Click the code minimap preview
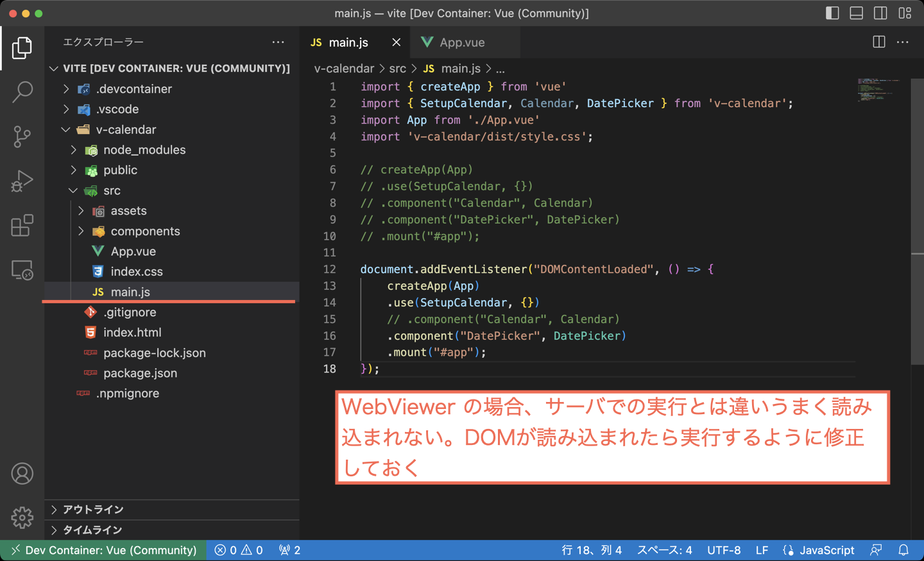Image resolution: width=924 pixels, height=561 pixels. pyautogui.click(x=878, y=90)
